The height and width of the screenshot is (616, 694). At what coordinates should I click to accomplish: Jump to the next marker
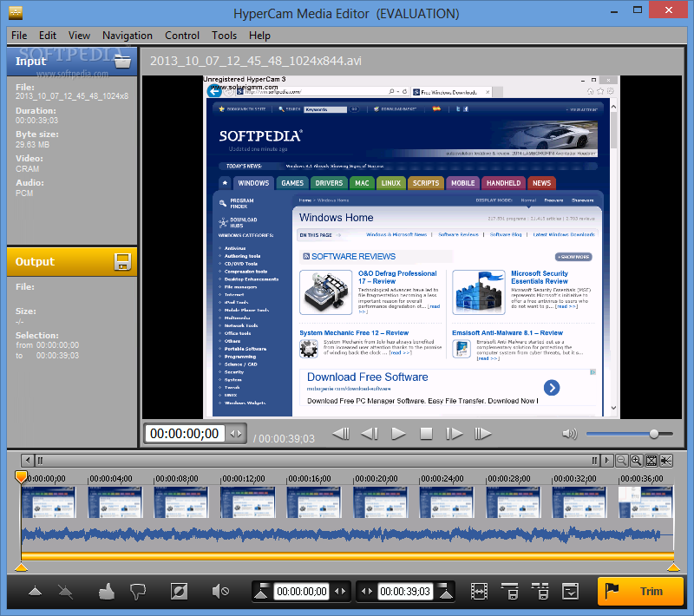(483, 434)
